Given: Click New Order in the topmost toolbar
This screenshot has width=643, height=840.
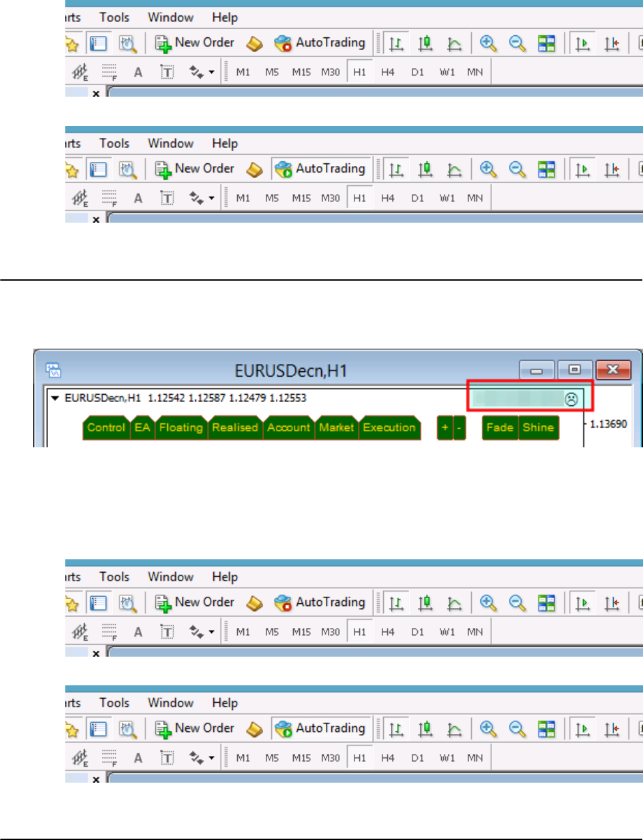Looking at the screenshot, I should pos(195,43).
